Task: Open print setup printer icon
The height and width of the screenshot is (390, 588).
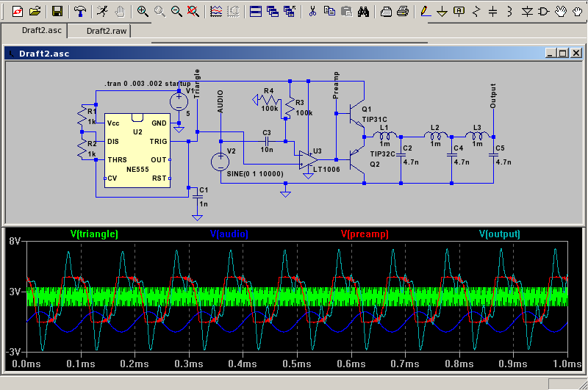Action: (385, 12)
